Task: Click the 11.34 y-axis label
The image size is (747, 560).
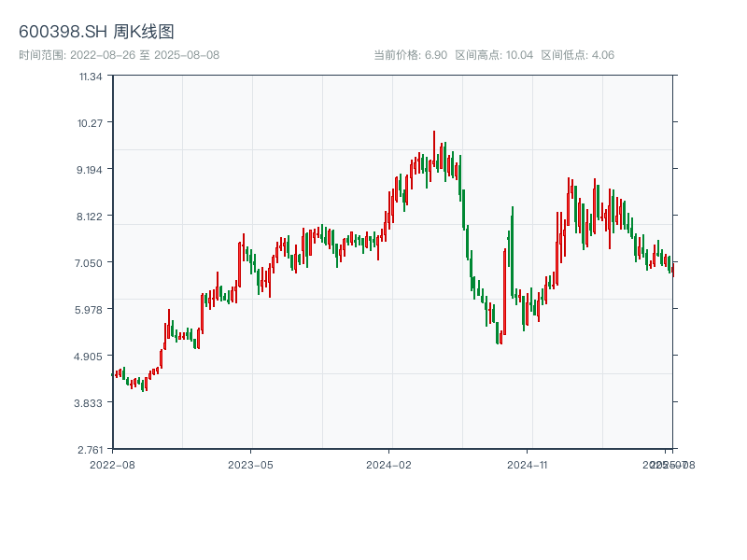Action: (91, 76)
